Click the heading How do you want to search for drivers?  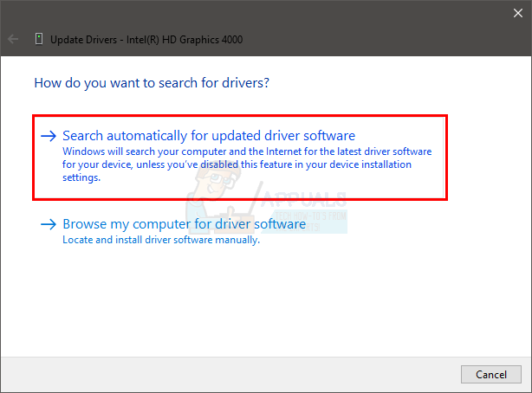tap(152, 83)
